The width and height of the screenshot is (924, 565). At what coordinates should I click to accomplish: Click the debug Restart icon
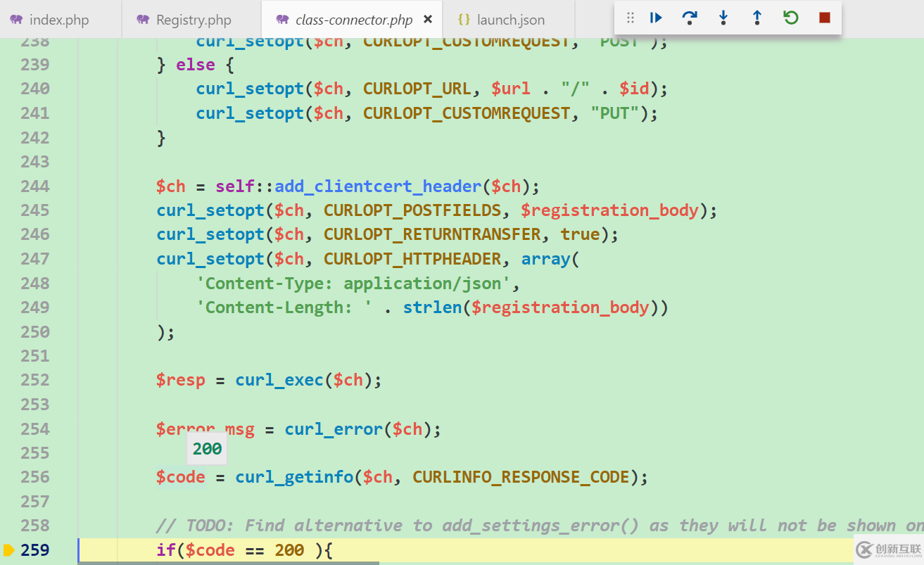click(x=791, y=18)
